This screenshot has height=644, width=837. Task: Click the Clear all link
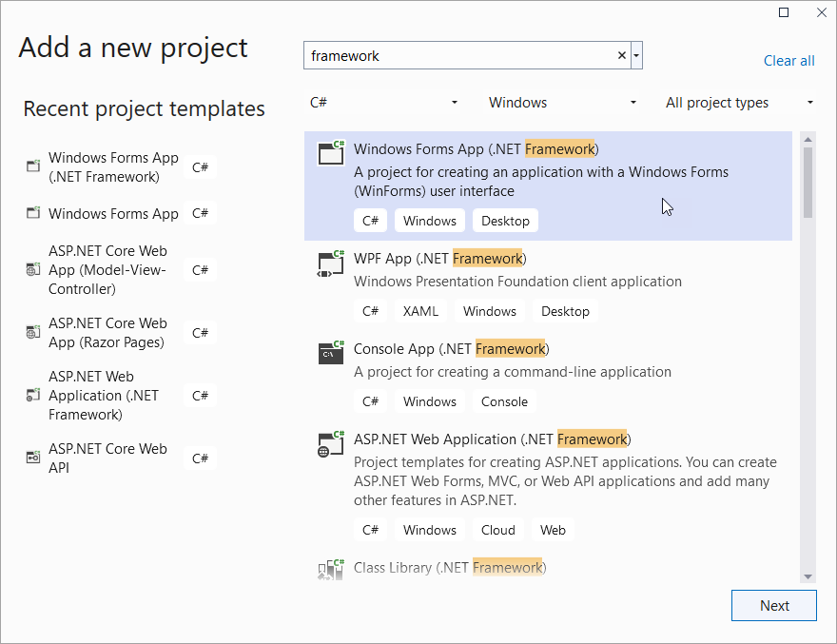pos(788,61)
